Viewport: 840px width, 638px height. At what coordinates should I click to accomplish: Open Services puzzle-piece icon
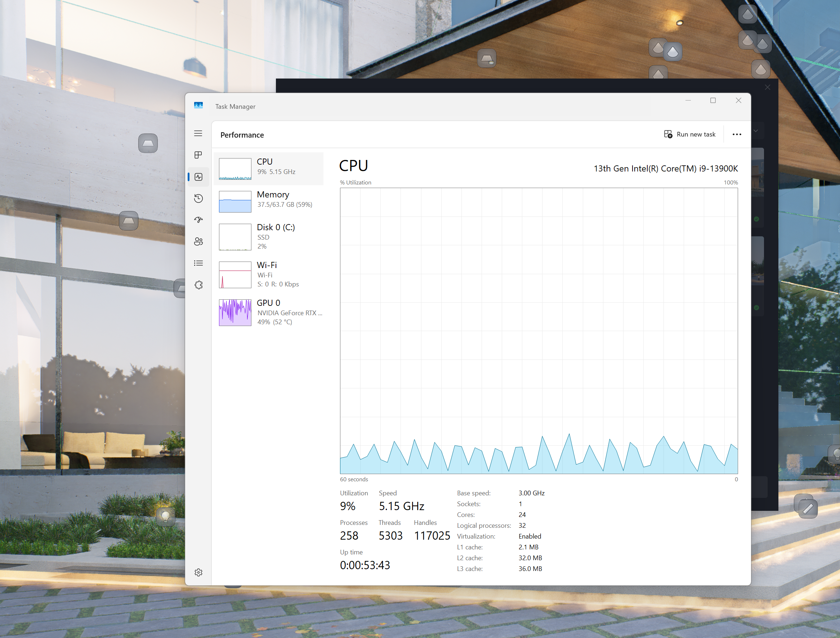pyautogui.click(x=198, y=285)
